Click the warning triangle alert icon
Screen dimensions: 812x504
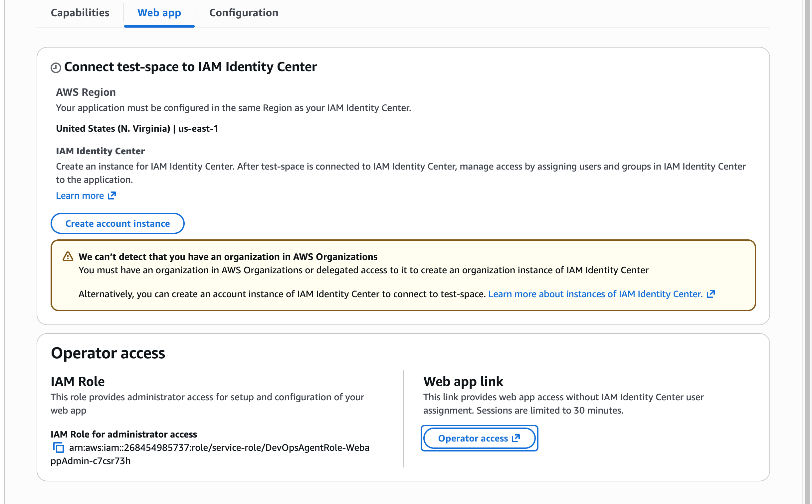pos(68,257)
